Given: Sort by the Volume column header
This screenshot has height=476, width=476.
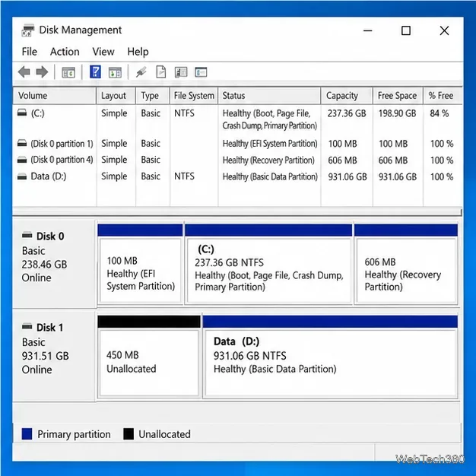Looking at the screenshot, I should tap(55, 96).
